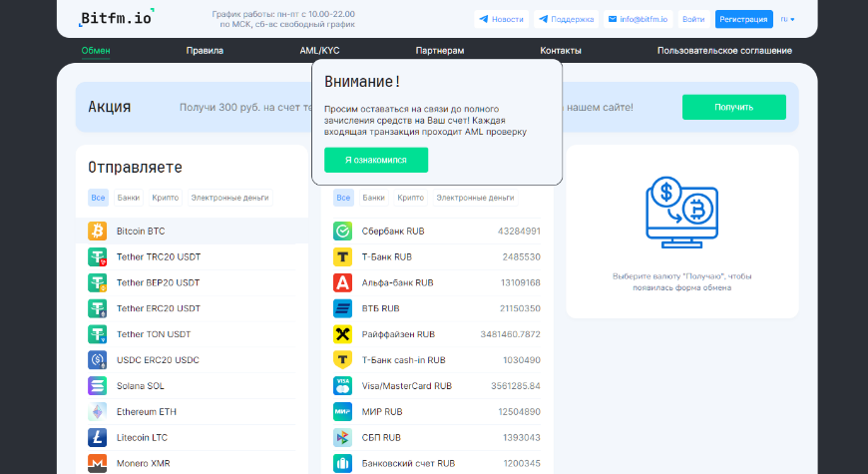Screen dimensions: 868x474
Task: Select the МИР RUB row label
Action: click(382, 411)
